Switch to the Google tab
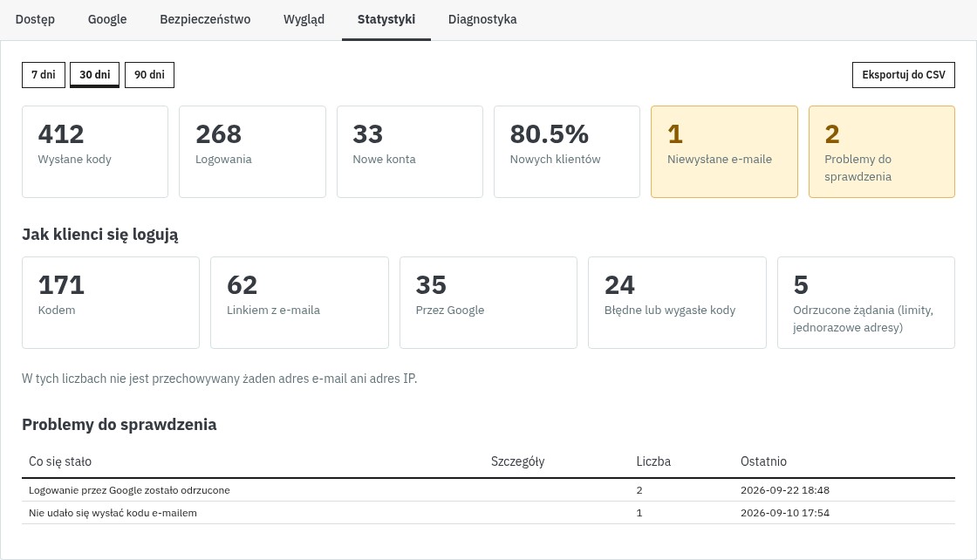The width and height of the screenshot is (977, 560). tap(107, 19)
